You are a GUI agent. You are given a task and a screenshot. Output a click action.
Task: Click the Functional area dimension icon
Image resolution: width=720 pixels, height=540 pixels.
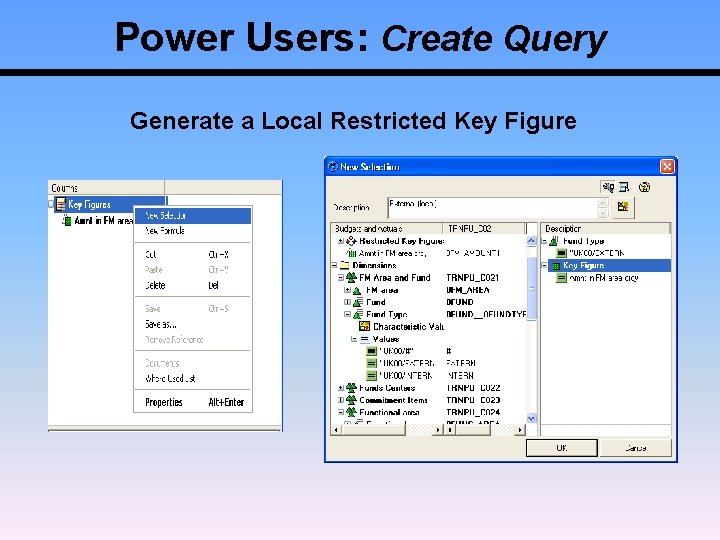[x=351, y=412]
